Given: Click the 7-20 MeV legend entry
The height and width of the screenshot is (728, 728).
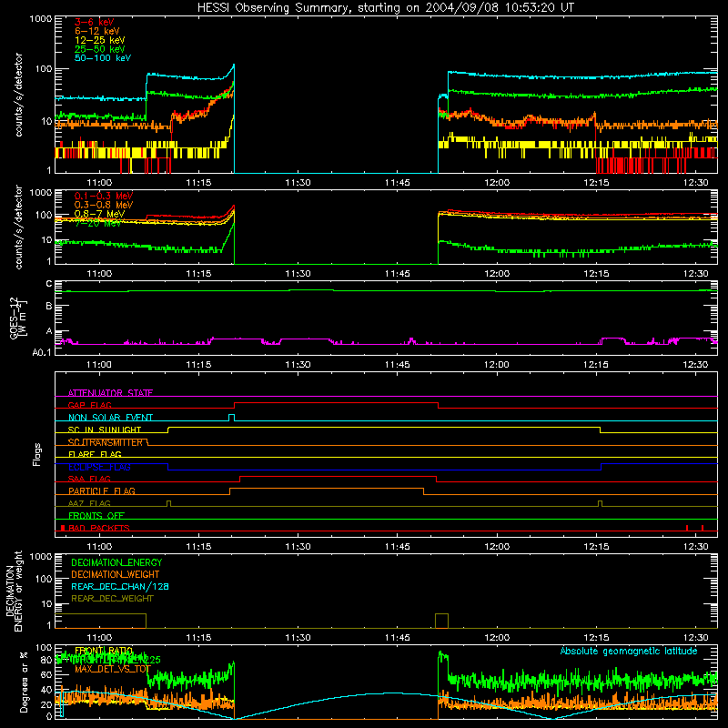Looking at the screenshot, I should [x=98, y=223].
